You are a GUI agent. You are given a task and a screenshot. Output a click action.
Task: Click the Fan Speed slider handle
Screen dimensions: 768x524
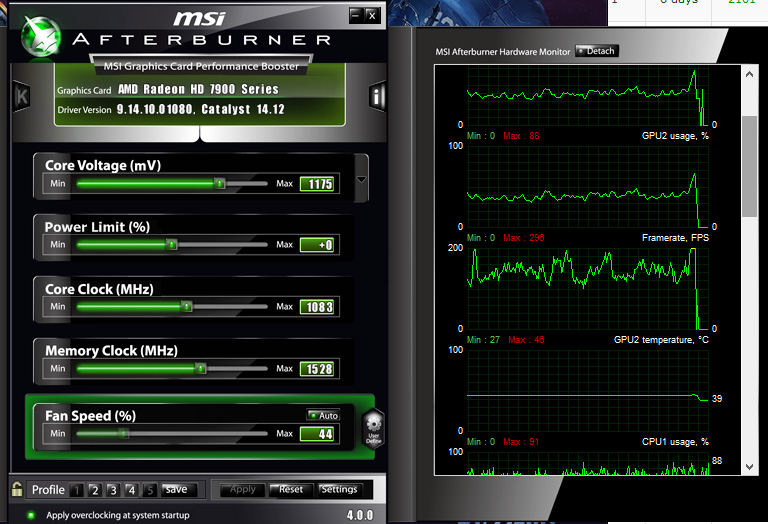124,433
